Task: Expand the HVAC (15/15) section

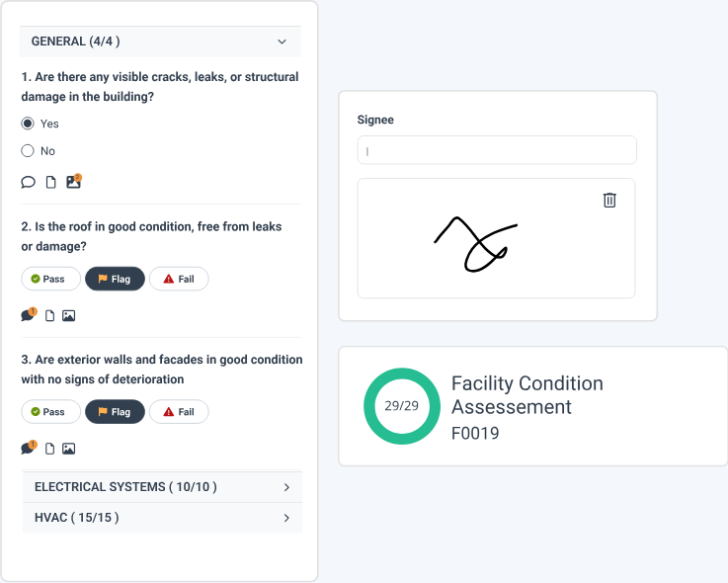Action: point(285,518)
